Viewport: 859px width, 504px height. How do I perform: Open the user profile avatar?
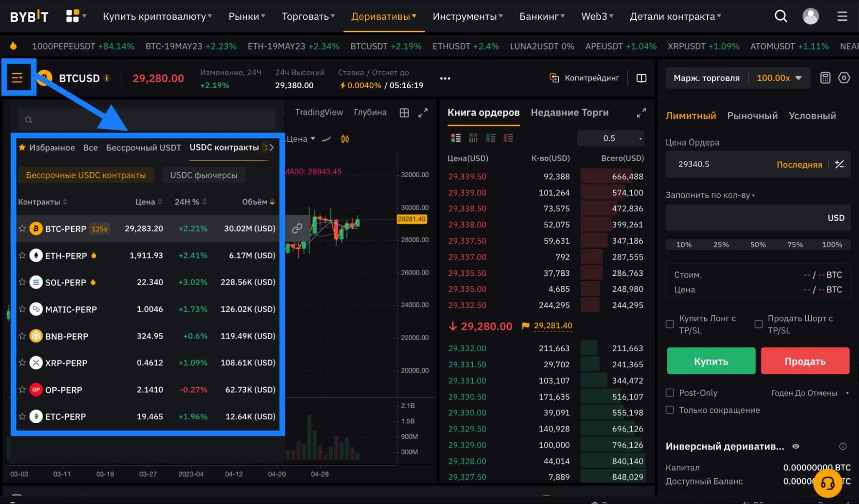coord(810,16)
